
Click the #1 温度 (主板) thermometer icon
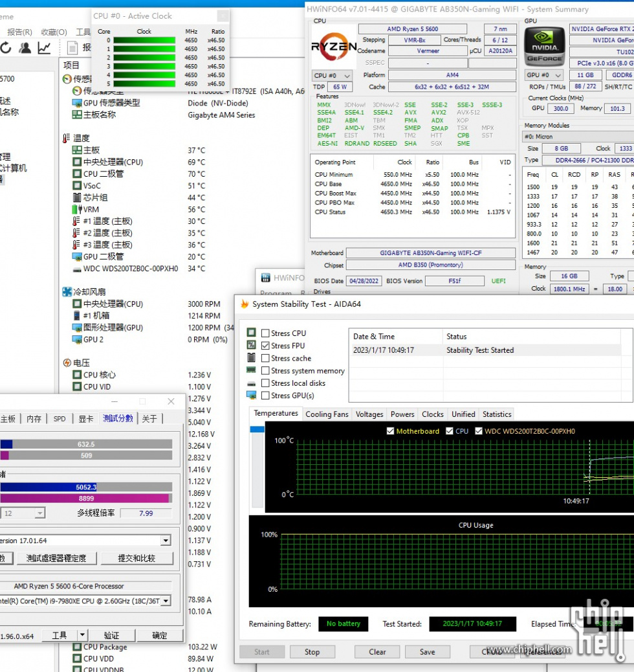point(76,221)
